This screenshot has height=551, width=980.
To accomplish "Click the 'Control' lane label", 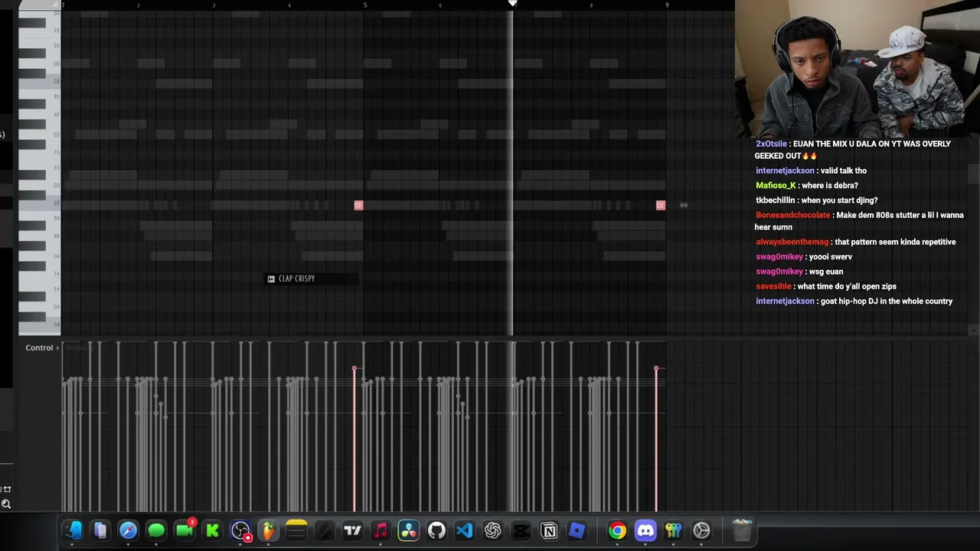I will (x=39, y=347).
